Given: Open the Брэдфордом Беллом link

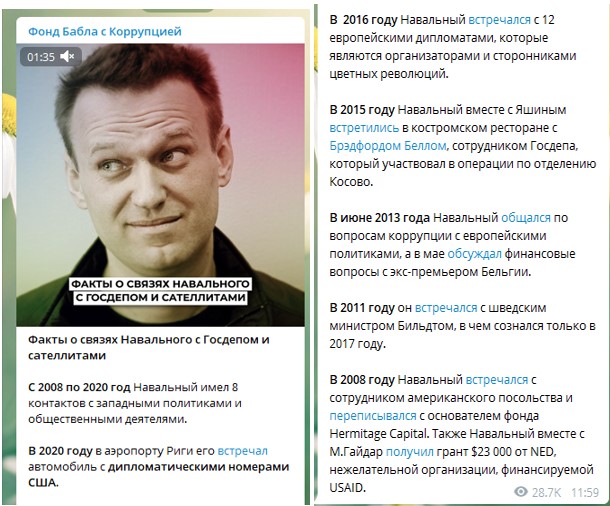Looking at the screenshot, I should point(387,146).
